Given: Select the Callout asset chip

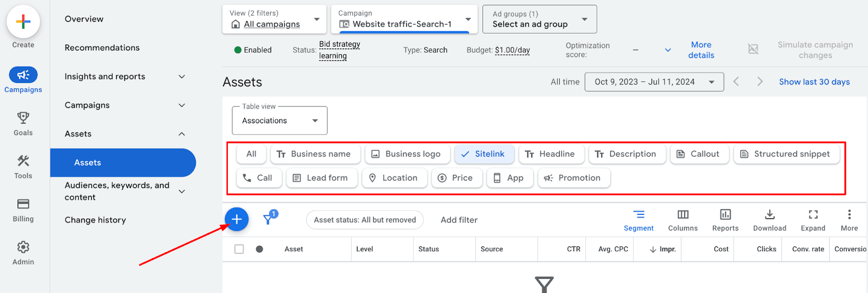Looking at the screenshot, I should click(x=699, y=154).
